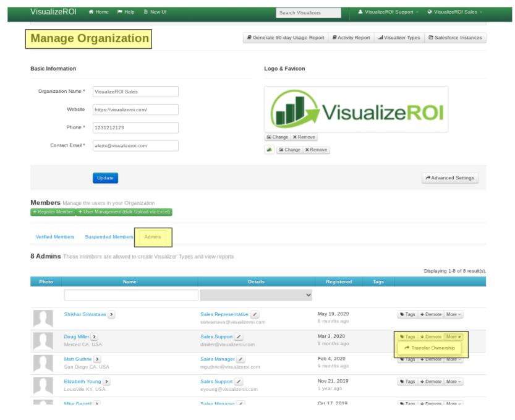Image resolution: width=515 pixels, height=420 pixels.
Task: Go to Home in the top navigation
Action: pos(98,12)
